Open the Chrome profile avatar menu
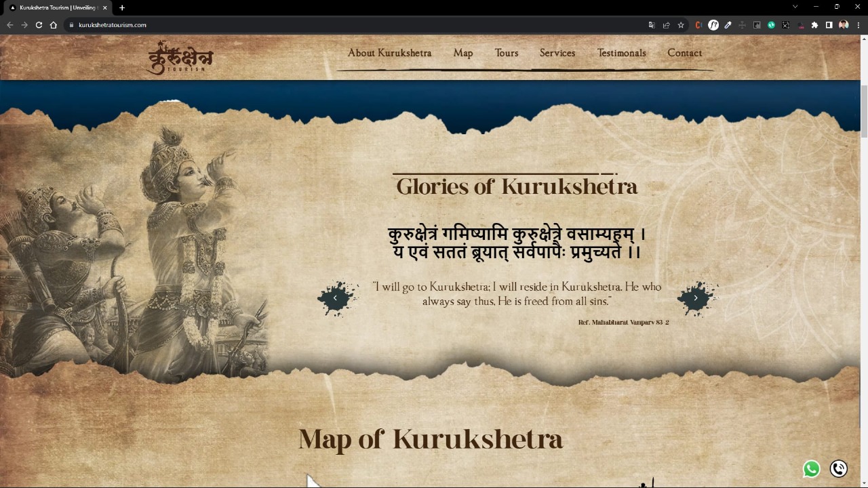The image size is (868, 488). (x=843, y=25)
